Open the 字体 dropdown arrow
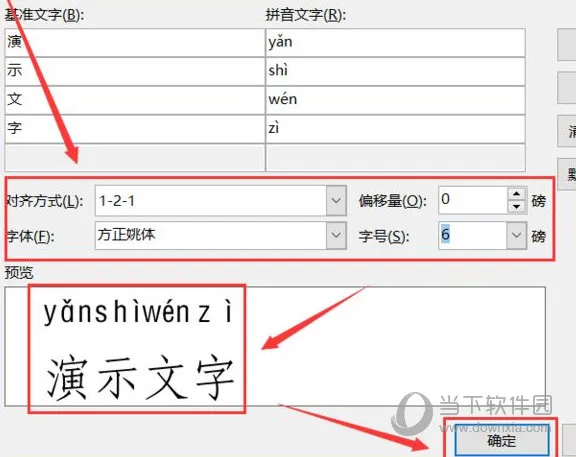This screenshot has width=576, height=457. [336, 235]
